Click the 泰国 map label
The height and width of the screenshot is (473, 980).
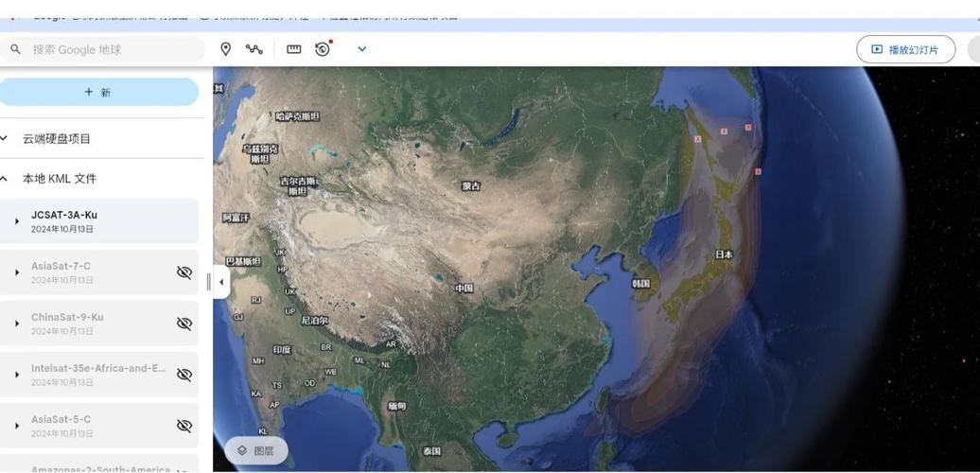[431, 451]
